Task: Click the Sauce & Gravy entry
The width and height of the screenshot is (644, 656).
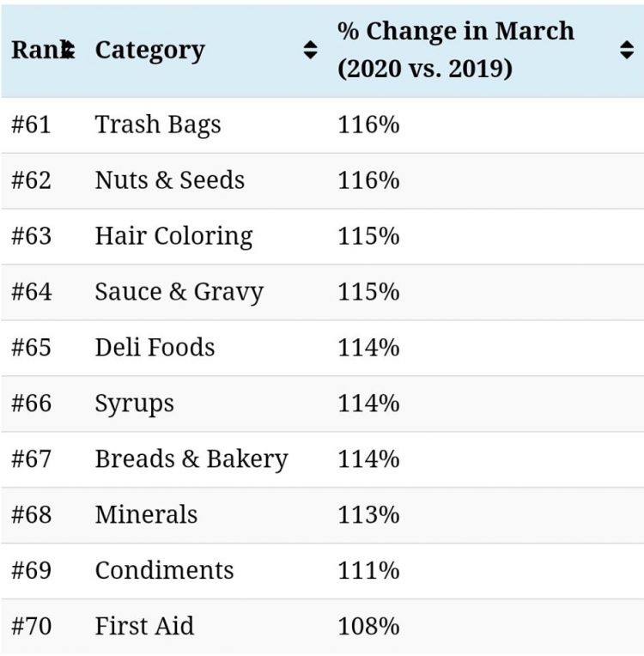Action: pyautogui.click(x=179, y=292)
